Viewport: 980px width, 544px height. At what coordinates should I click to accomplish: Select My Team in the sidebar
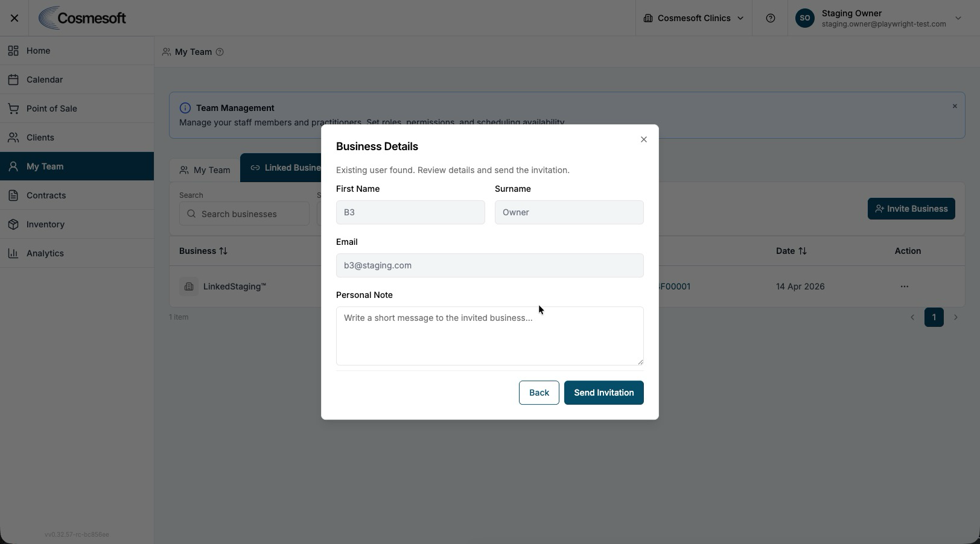[77, 166]
